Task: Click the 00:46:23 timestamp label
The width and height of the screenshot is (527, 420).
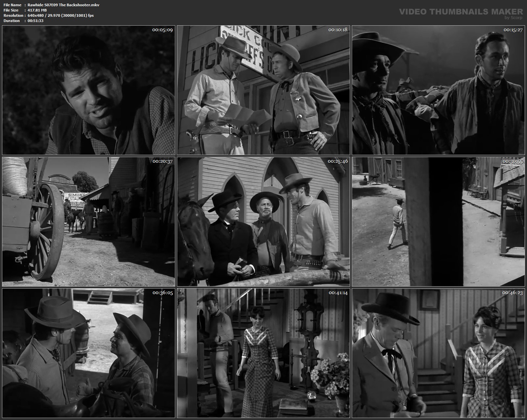Action: tap(512, 293)
